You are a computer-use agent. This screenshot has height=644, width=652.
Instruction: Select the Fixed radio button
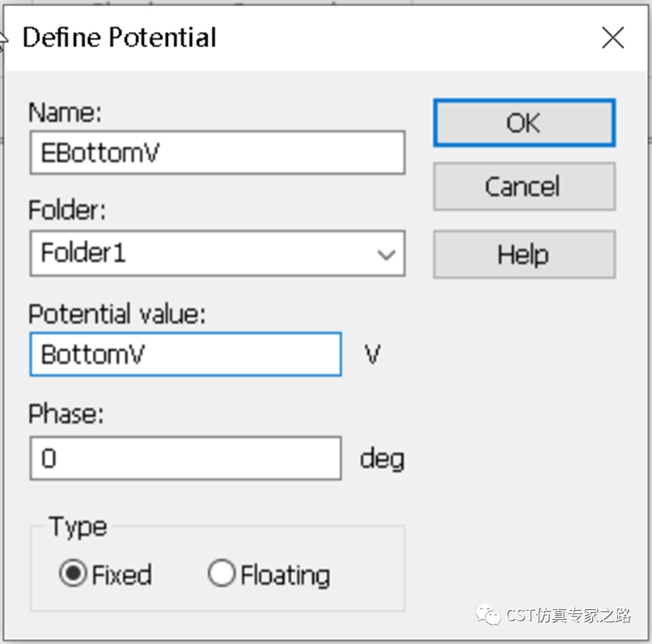click(73, 573)
